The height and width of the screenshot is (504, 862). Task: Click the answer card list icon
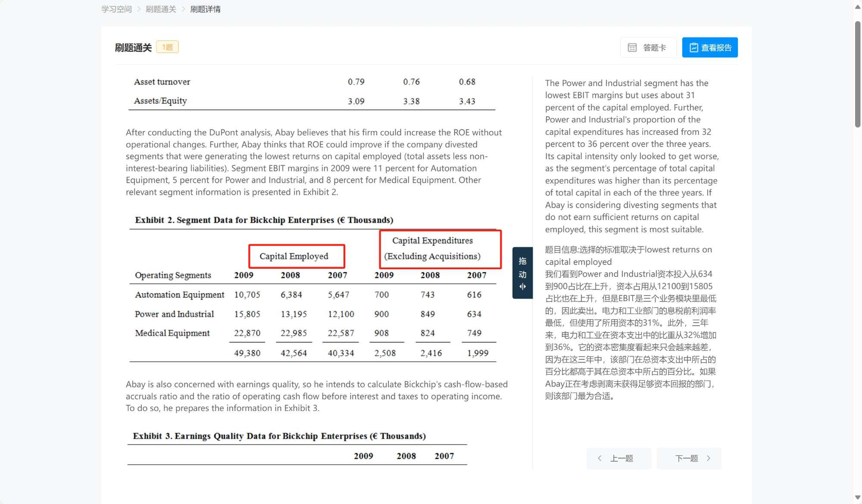pos(632,48)
